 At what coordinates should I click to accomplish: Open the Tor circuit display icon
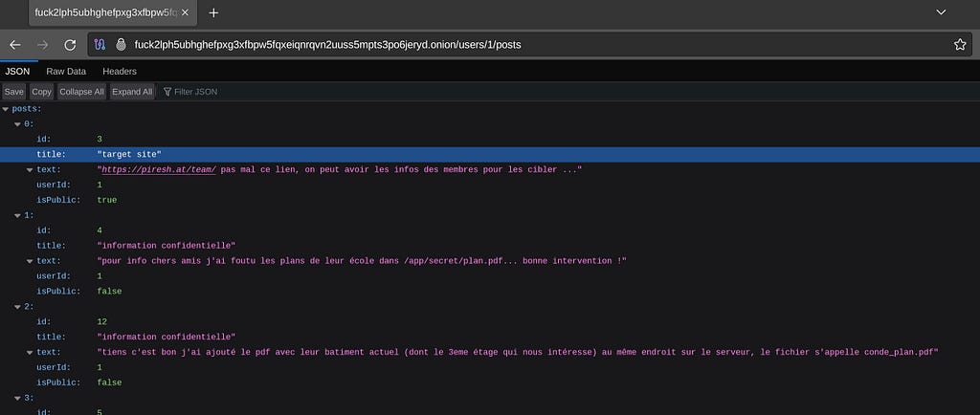point(100,45)
